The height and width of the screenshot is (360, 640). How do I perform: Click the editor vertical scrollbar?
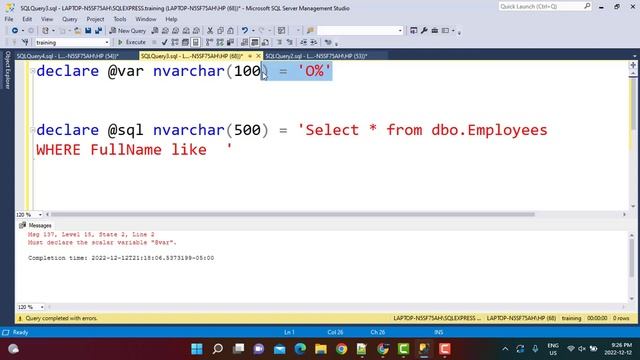tap(633, 104)
